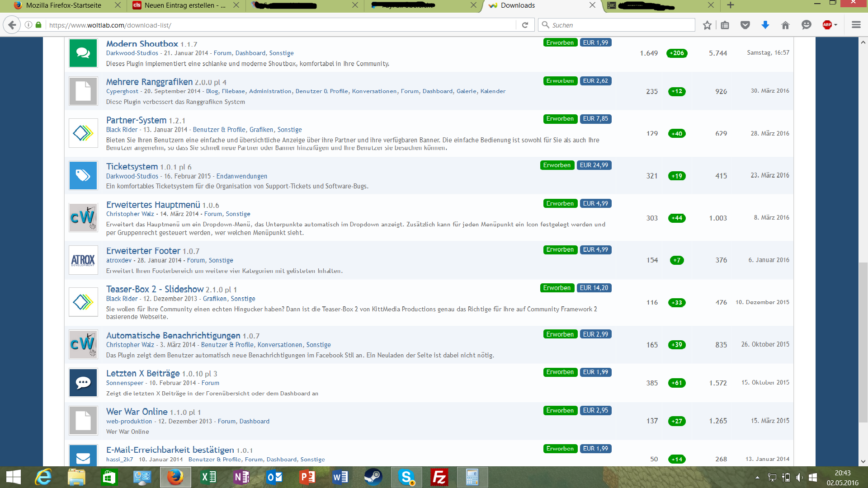Click the Modern Shoutbox green chat icon
Image resolution: width=868 pixels, height=488 pixels.
point(83,53)
